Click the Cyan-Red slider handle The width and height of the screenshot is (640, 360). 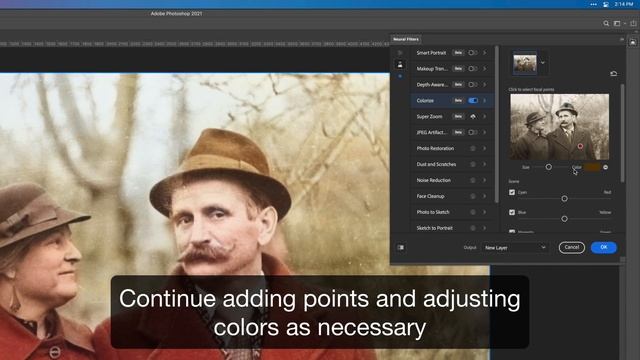pyautogui.click(x=564, y=199)
